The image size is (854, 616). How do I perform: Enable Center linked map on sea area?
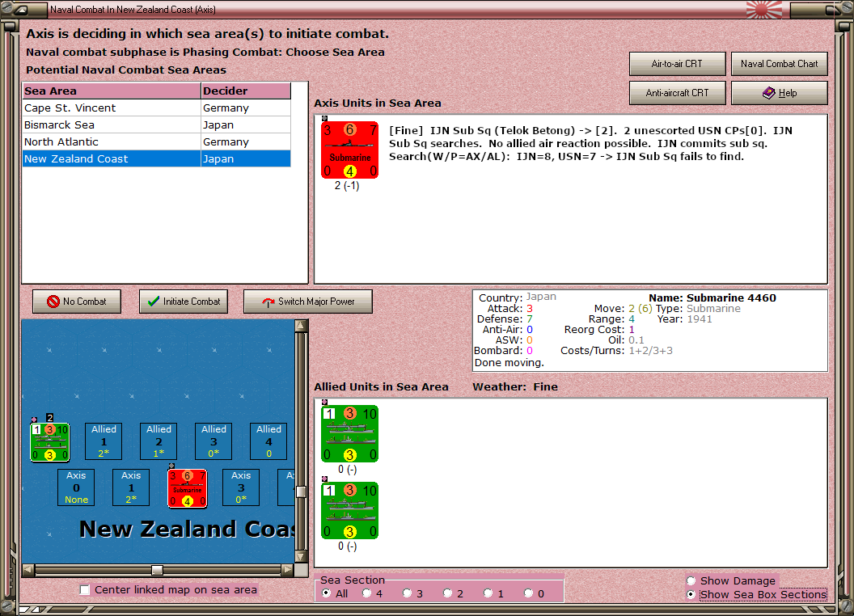point(84,590)
